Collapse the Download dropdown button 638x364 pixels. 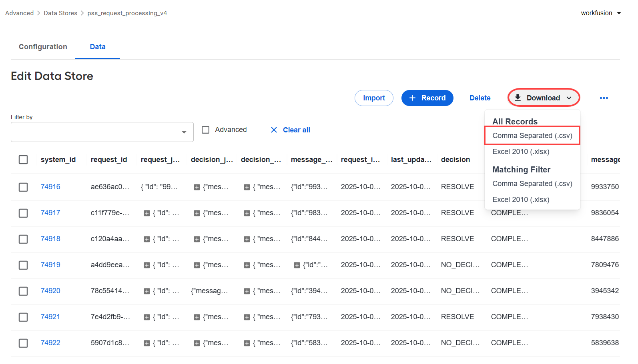point(544,98)
